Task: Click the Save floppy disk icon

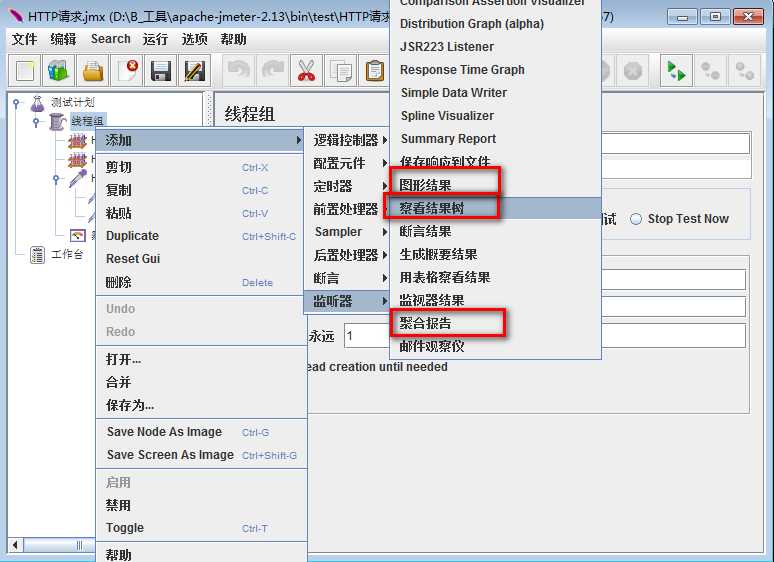Action: coord(161,71)
